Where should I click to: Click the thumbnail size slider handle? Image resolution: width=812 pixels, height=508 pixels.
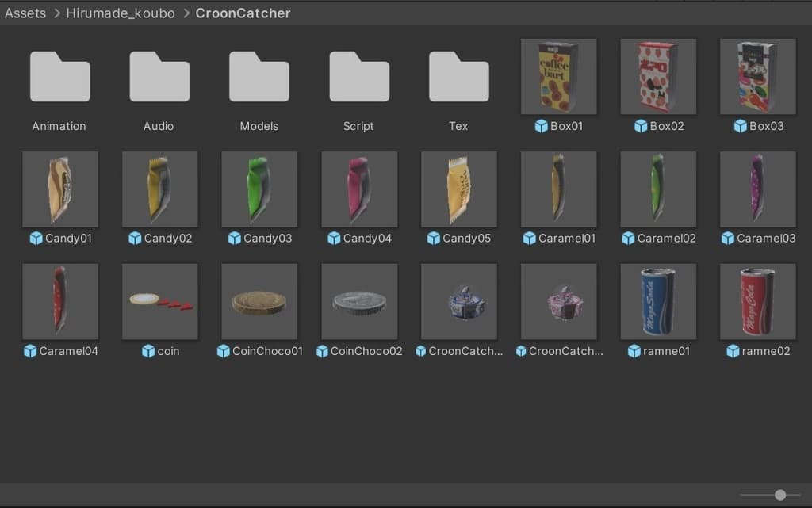pyautogui.click(x=780, y=495)
